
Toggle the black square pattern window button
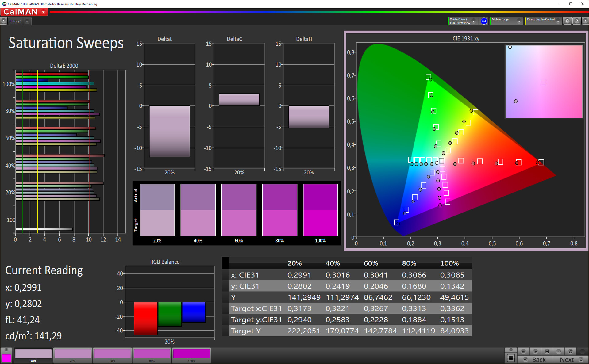(x=511, y=358)
